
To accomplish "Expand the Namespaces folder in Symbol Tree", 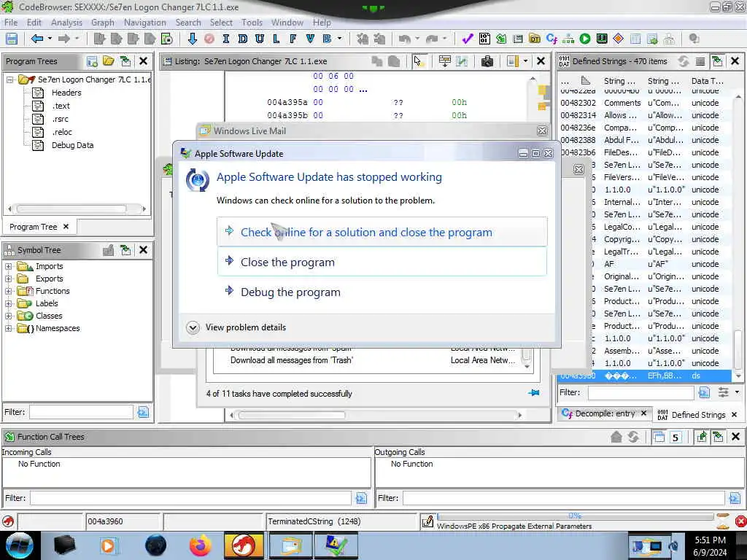I will click(x=9, y=328).
